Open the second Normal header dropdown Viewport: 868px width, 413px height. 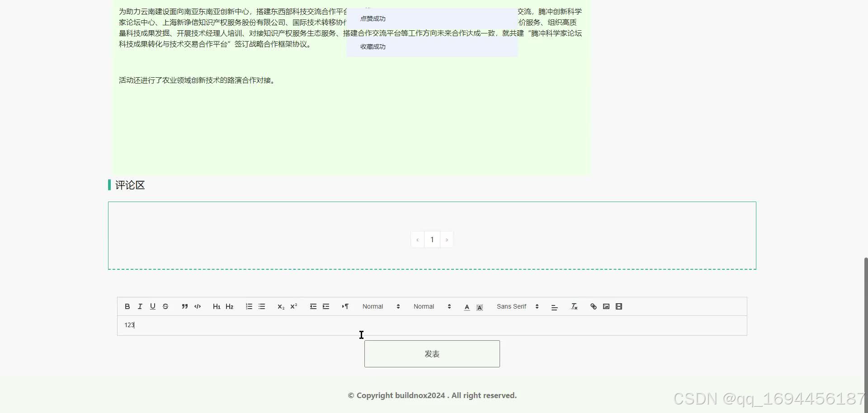432,306
